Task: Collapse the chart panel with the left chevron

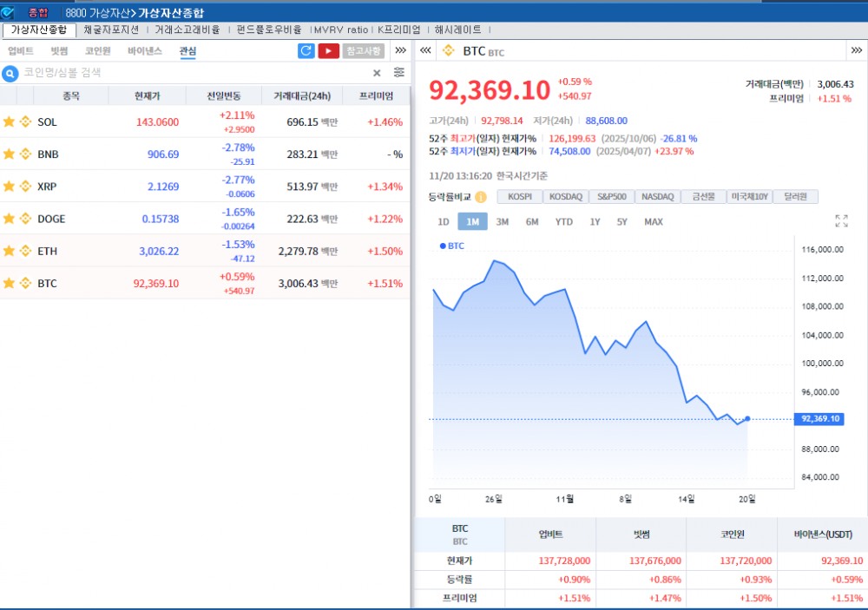Action: tap(424, 50)
